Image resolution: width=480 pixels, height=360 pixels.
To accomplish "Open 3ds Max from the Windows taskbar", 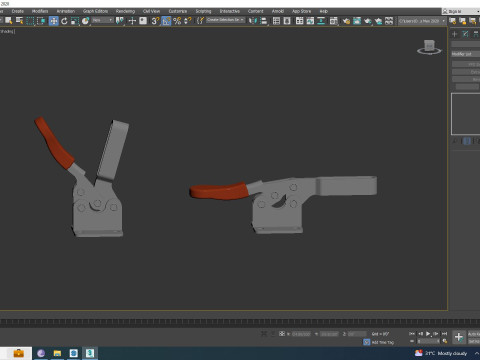I will click(90, 353).
